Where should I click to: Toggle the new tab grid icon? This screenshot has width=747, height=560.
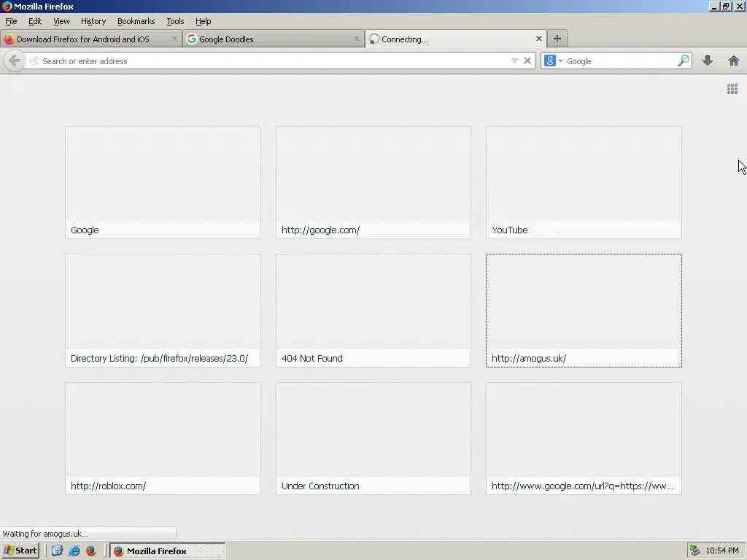pyautogui.click(x=732, y=88)
